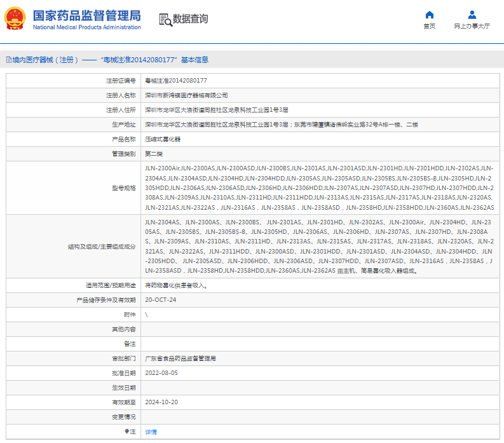Screen dimensions: 504x443
Task: Click registration number 粤械注准20142080177 in table
Action: coord(175,81)
